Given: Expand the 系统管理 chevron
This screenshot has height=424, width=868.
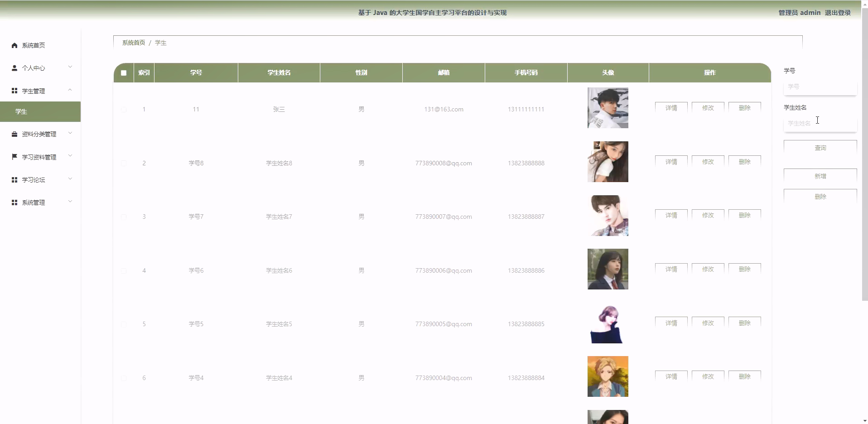Looking at the screenshot, I should coord(70,202).
